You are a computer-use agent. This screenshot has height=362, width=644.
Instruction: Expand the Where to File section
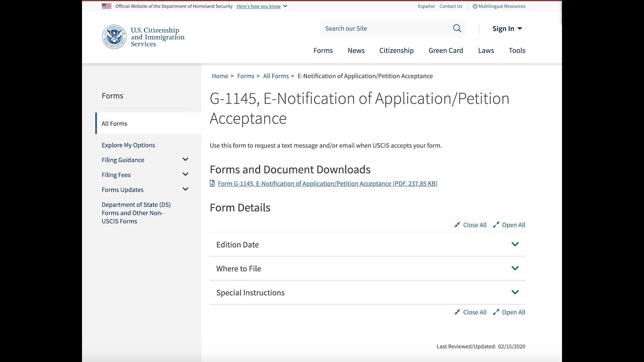367,268
